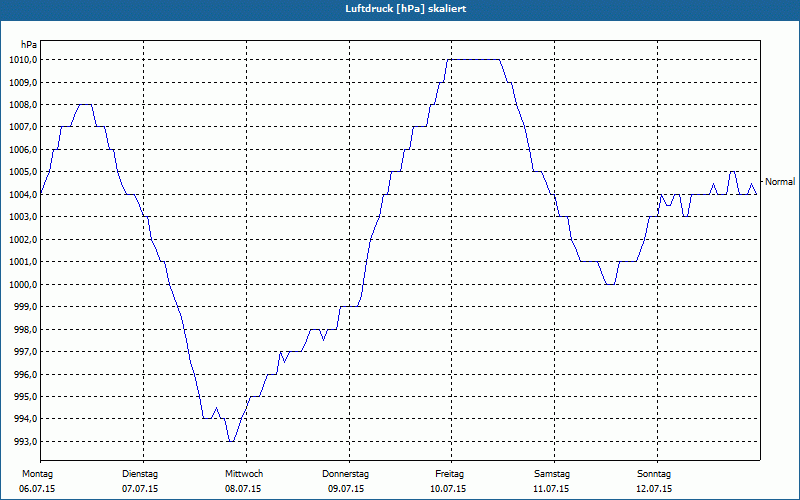800x500 pixels.
Task: Click the Sonntag day label
Action: (x=654, y=474)
